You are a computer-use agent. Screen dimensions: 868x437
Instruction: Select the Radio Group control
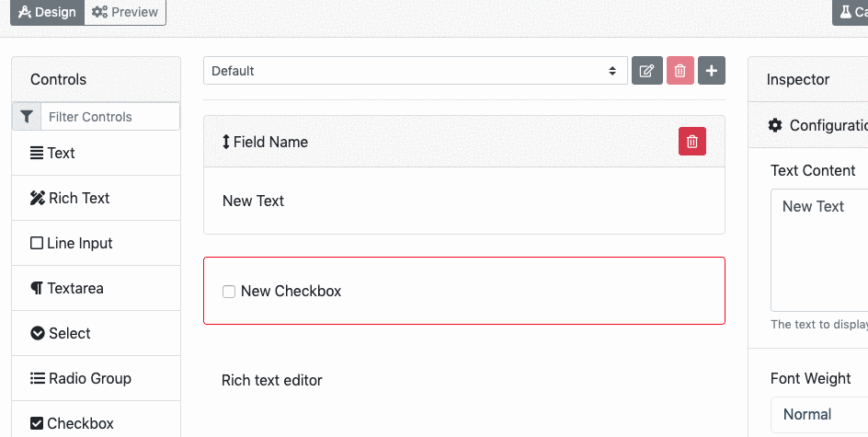coord(96,378)
